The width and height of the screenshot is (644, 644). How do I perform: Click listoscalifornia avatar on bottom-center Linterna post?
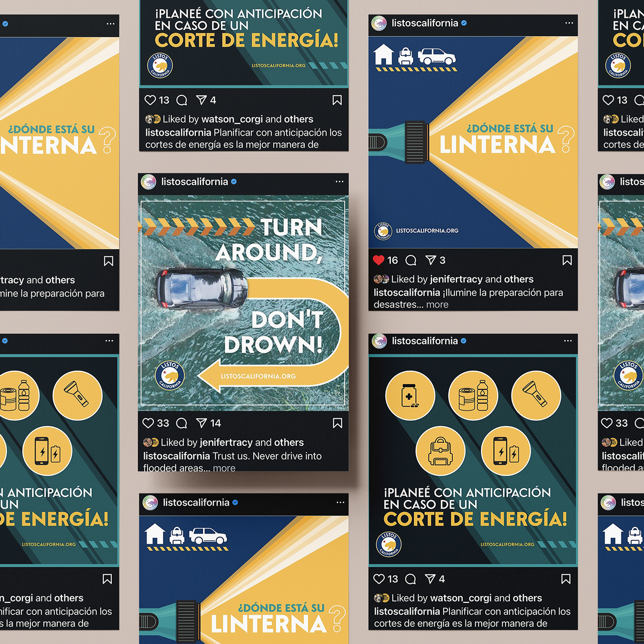click(x=150, y=503)
